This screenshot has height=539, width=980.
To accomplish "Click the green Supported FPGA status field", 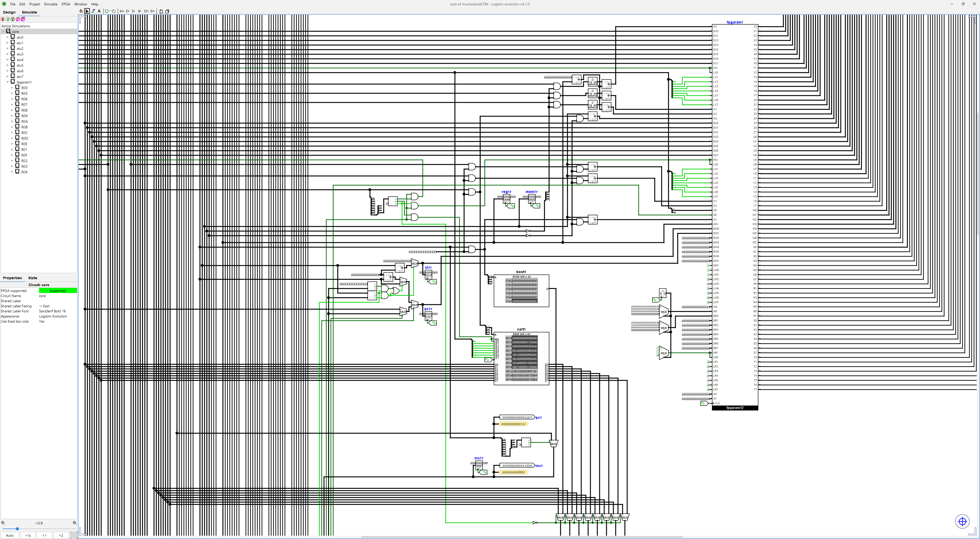I will (58, 291).
